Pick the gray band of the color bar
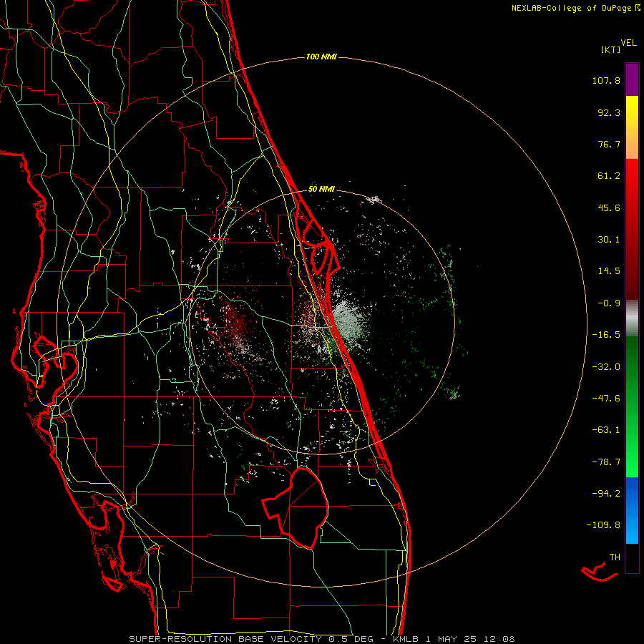 (x=632, y=318)
